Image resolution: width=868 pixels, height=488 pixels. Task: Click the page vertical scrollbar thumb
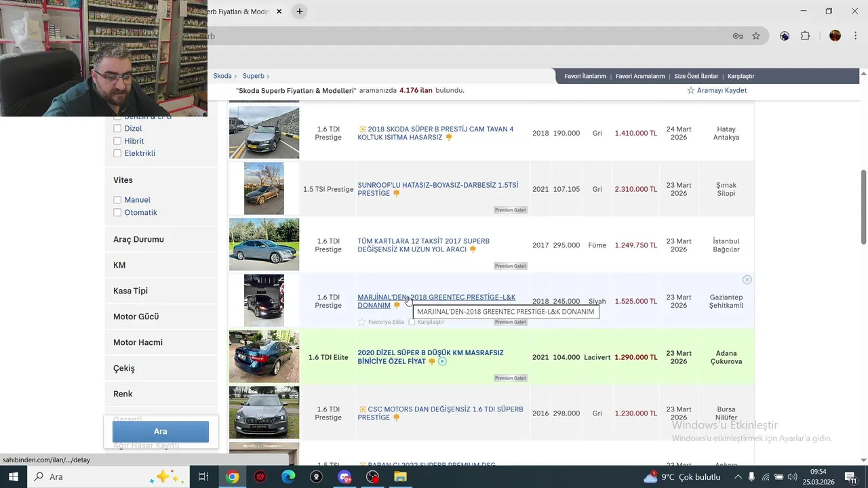[863, 207]
